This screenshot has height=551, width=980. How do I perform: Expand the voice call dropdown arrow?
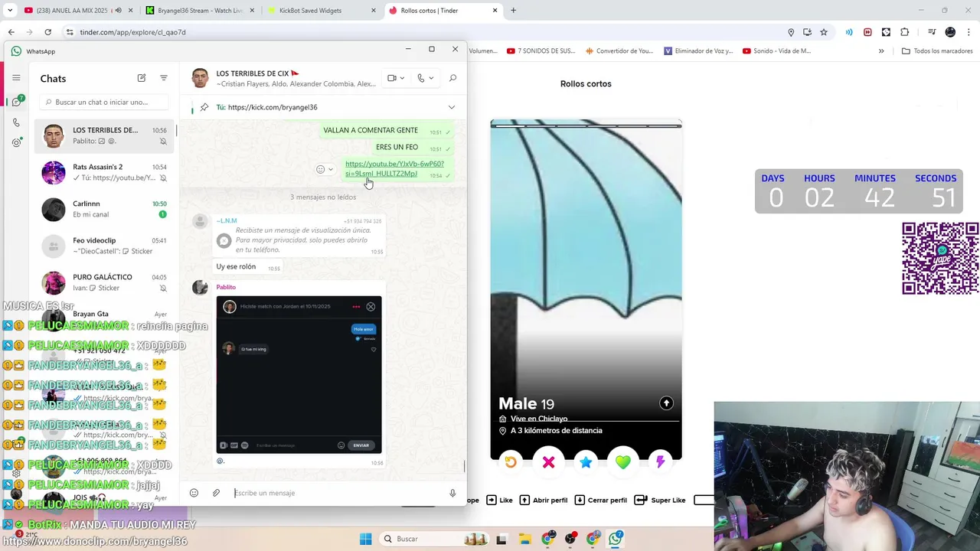pyautogui.click(x=431, y=78)
